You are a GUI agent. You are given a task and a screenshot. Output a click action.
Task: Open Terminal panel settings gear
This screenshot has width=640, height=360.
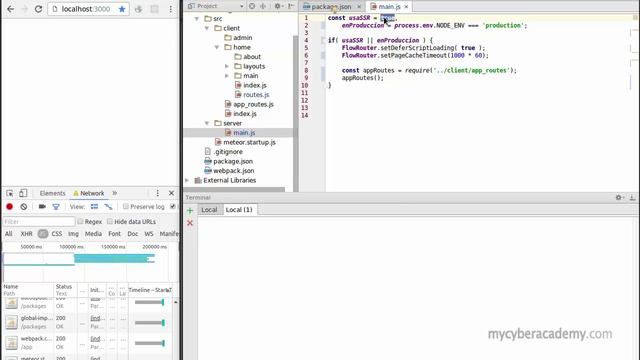pyautogui.click(x=620, y=198)
